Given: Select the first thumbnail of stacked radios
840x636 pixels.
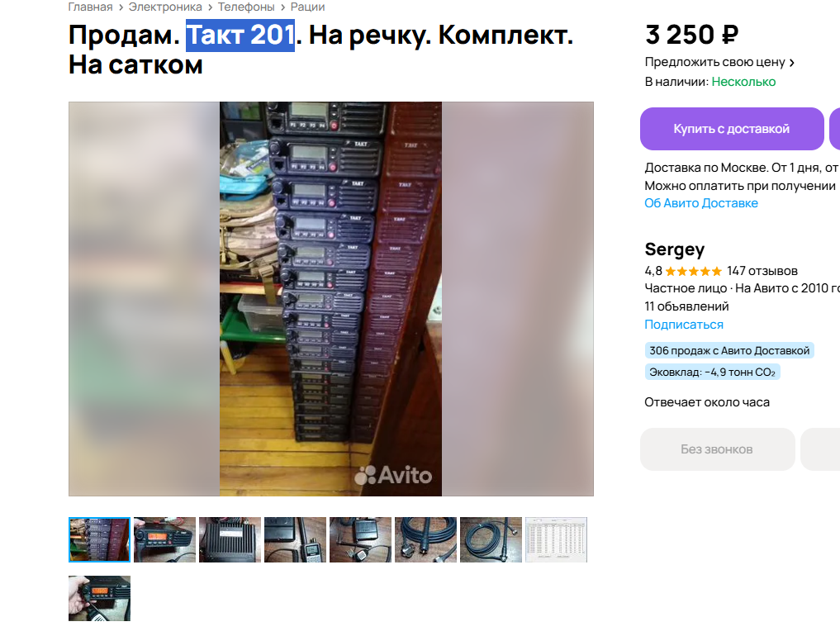Looking at the screenshot, I should point(99,539).
